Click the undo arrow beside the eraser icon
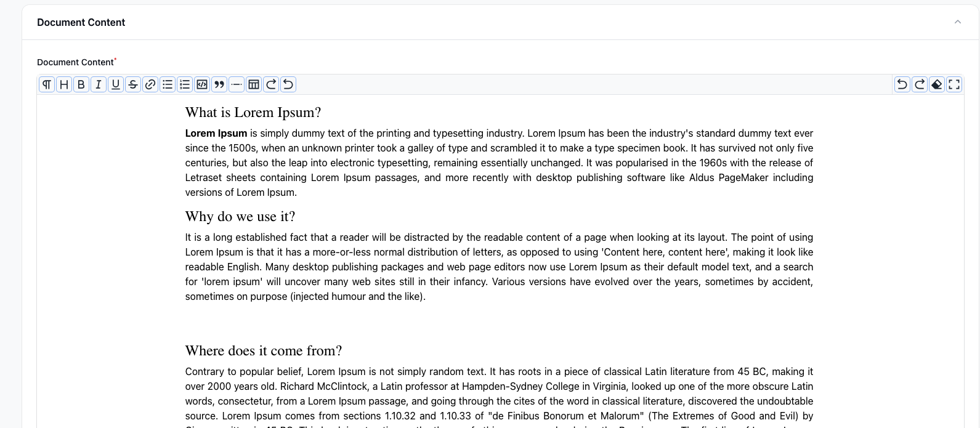The image size is (980, 428). pyautogui.click(x=902, y=84)
